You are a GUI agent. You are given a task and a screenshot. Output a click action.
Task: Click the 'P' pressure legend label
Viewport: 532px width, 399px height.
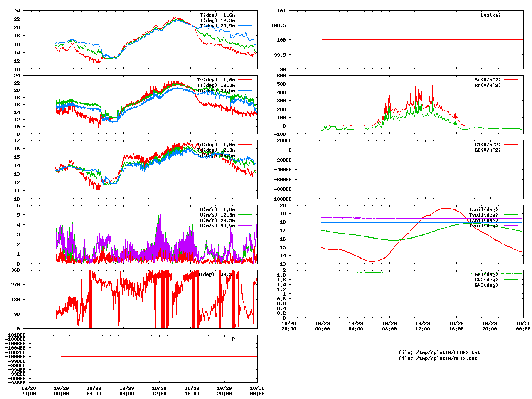pyautogui.click(x=234, y=339)
